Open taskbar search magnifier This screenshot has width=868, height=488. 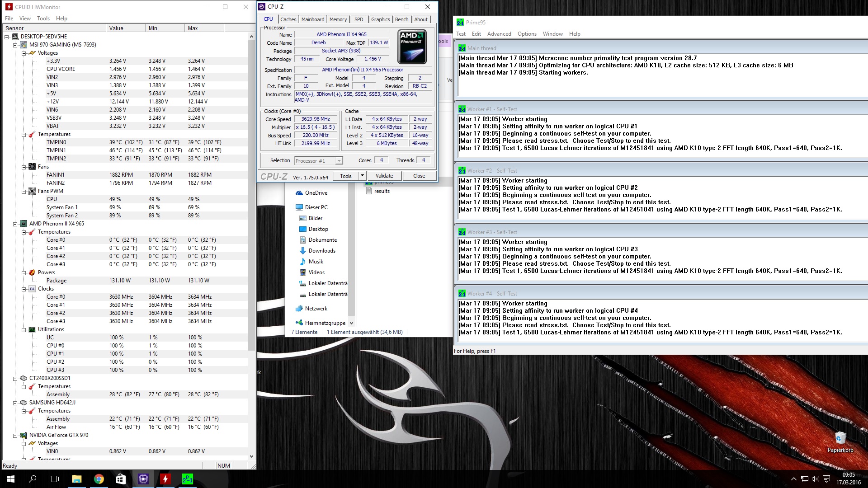[x=33, y=479]
